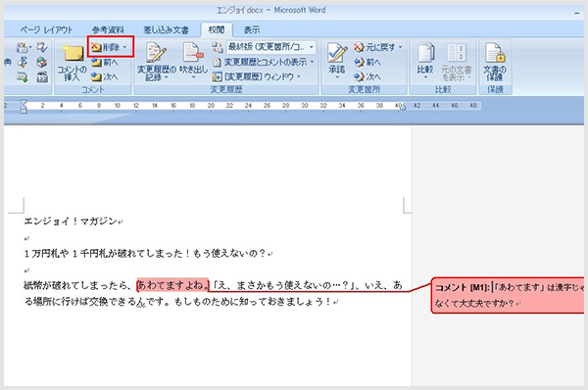
Task: Open the ページ レイアウト tab
Action: 46,29
